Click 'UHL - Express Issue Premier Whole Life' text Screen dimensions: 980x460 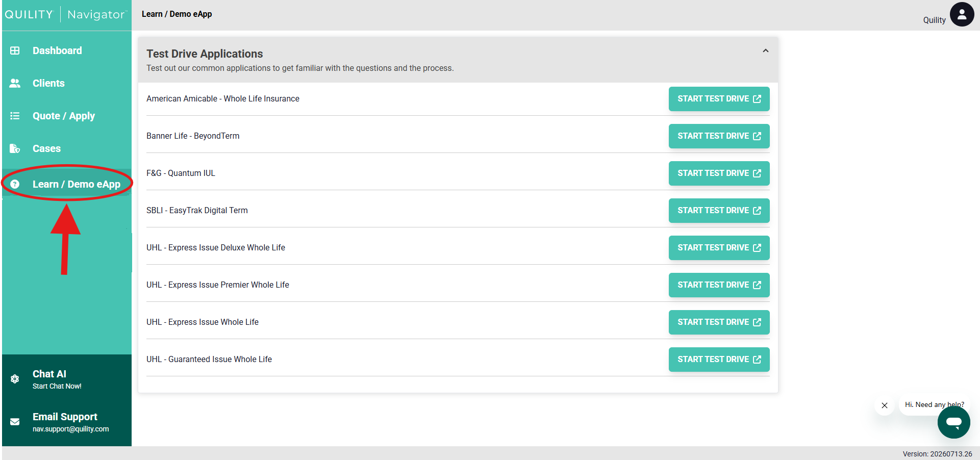pos(218,285)
